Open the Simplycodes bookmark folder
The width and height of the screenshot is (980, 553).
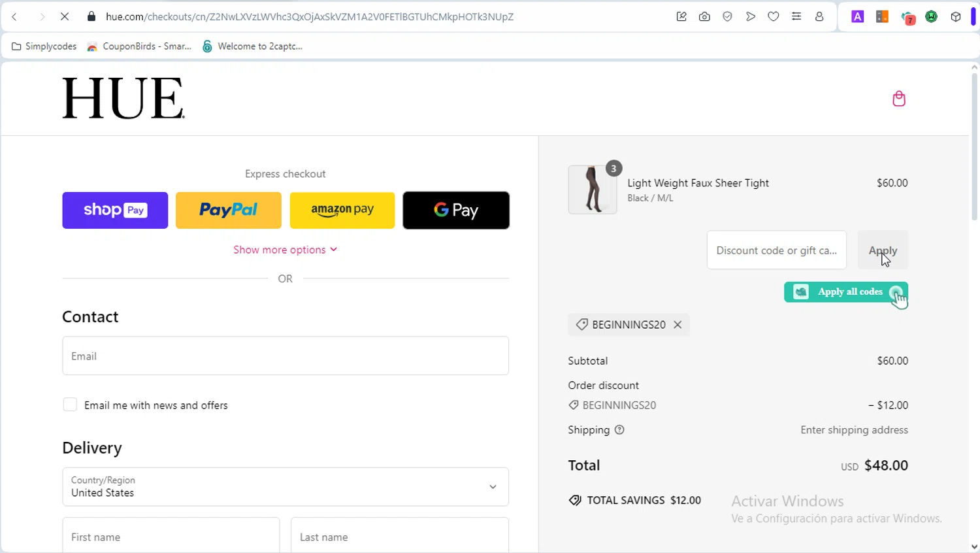coord(44,46)
